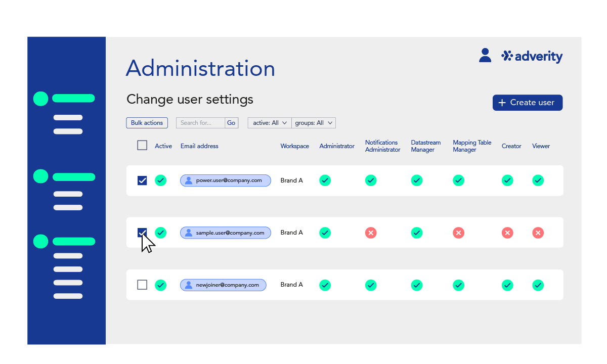The height and width of the screenshot is (364, 607).
Task: Click the green Creator check icon for power.user
Action: click(507, 180)
